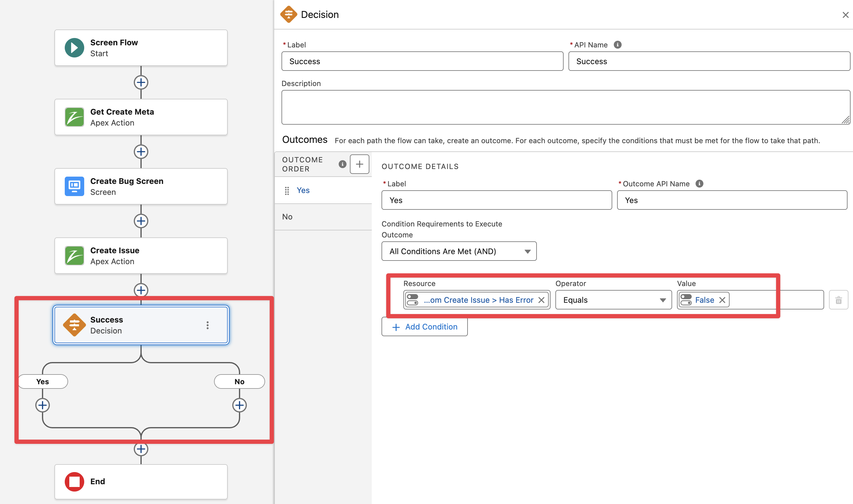Click the red End element icon

74,482
